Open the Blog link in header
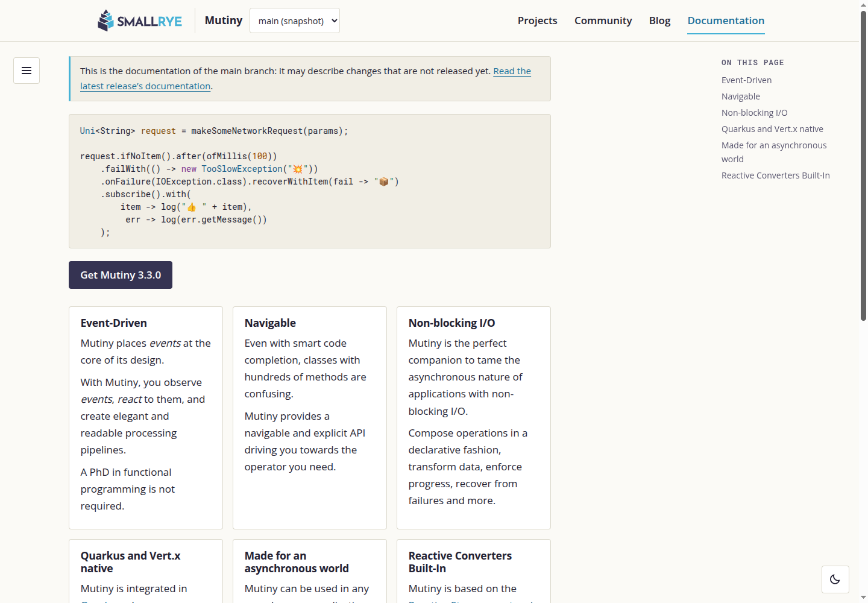The image size is (868, 603). coord(659,21)
